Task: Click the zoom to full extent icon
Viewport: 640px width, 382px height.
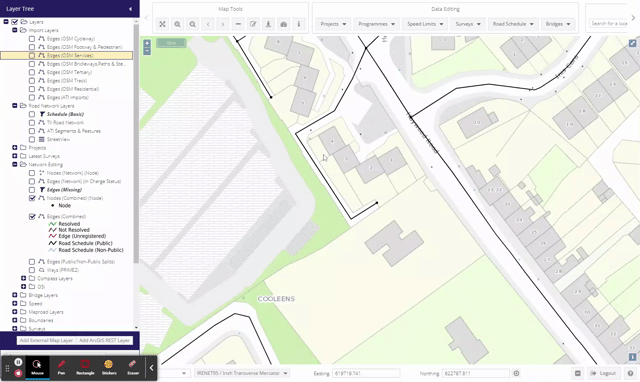Action: pyautogui.click(x=162, y=24)
